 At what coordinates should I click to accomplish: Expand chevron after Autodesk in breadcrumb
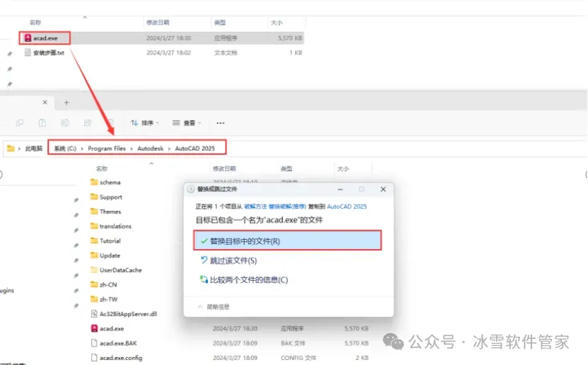170,149
